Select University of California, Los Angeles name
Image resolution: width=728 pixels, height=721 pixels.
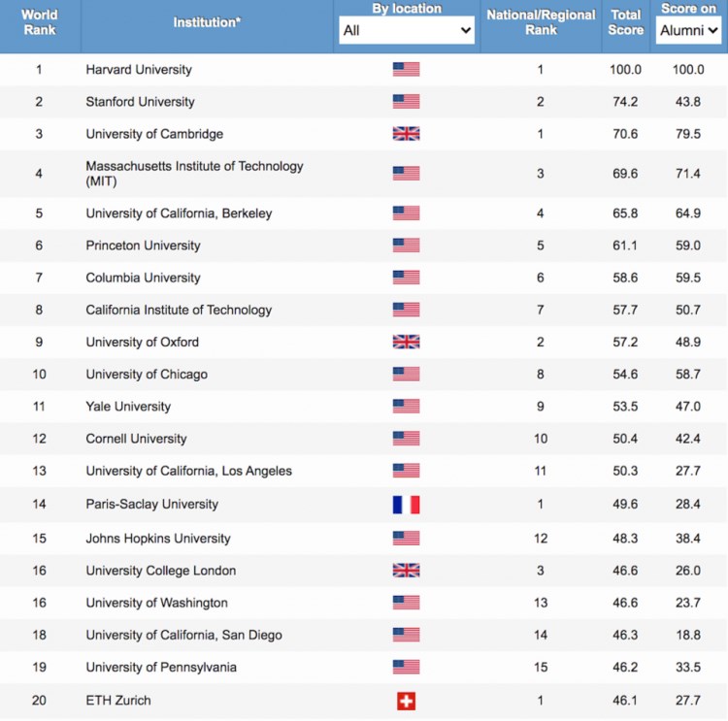pyautogui.click(x=189, y=471)
